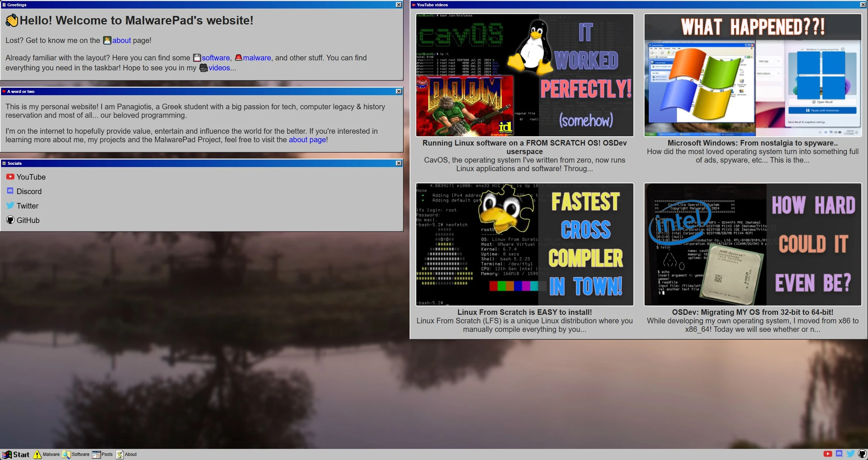Click the Discord tray icon in taskbar
The image size is (868, 460).
(x=839, y=454)
